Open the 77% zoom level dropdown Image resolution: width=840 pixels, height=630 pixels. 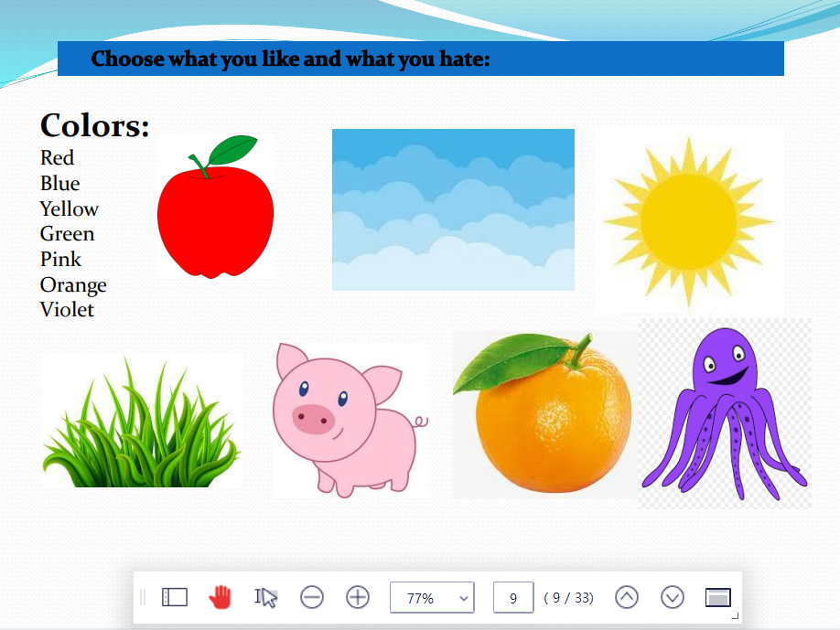coord(432,597)
